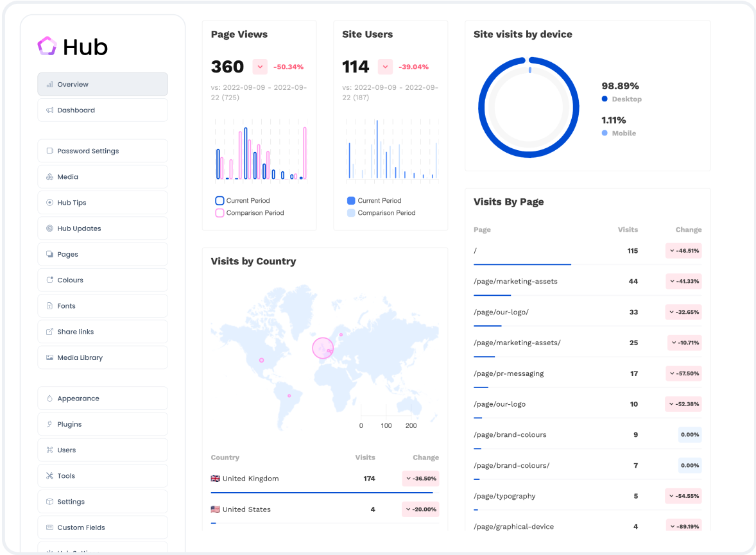Click the Hub pentagon logo icon
The image size is (756, 555).
[47, 46]
